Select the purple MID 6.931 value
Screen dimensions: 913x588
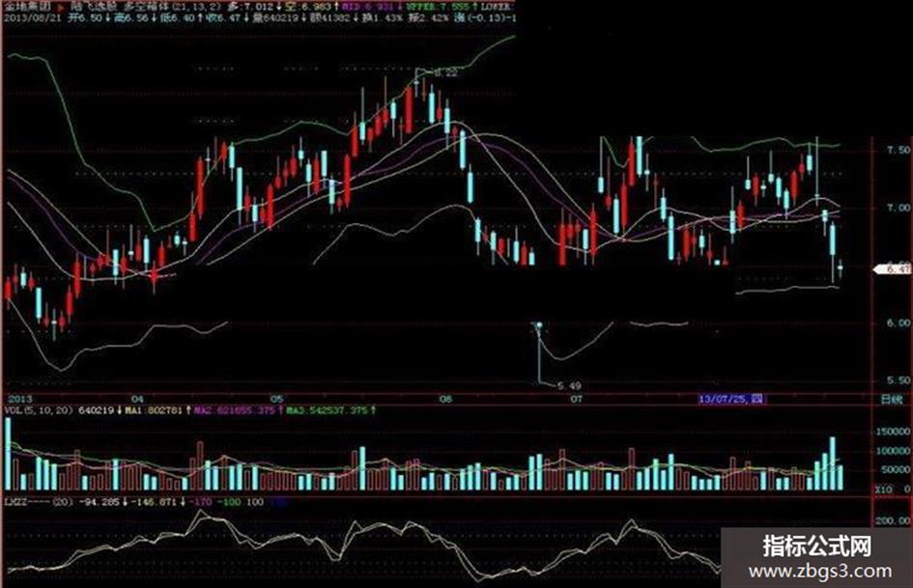(x=369, y=7)
